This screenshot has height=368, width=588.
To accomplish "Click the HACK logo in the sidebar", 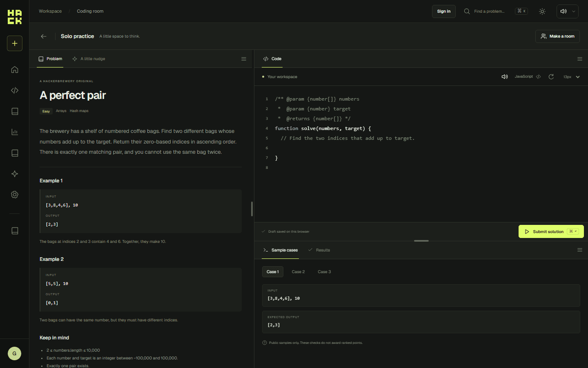I will pos(15,17).
